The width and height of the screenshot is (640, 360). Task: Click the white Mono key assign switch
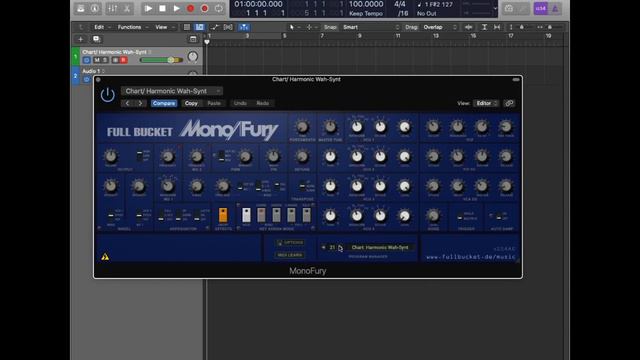point(246,215)
